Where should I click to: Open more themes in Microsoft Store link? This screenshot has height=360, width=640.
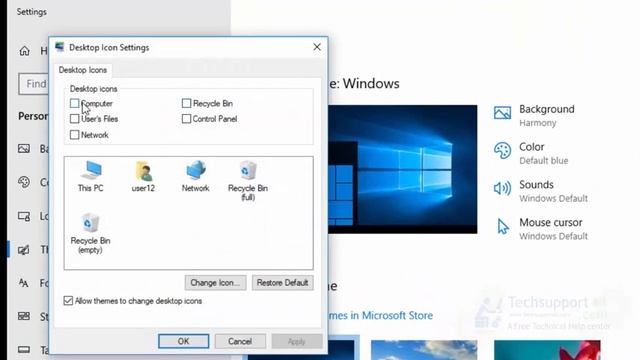(x=380, y=316)
